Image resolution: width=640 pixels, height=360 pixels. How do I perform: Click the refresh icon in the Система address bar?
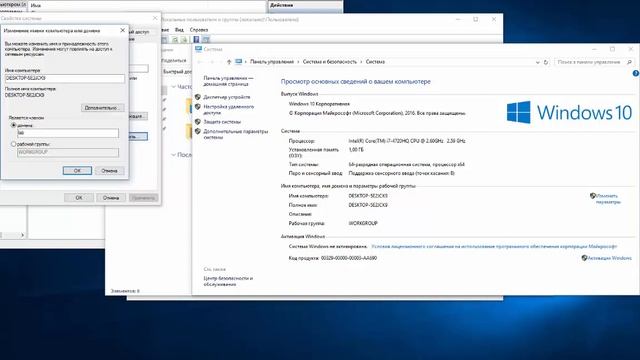pos(546,62)
